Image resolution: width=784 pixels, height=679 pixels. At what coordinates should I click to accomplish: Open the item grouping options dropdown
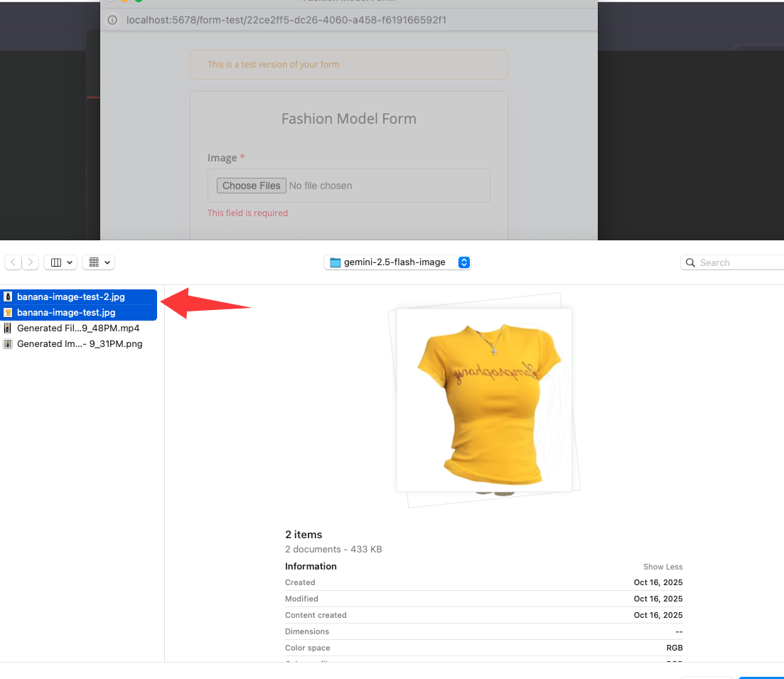pos(99,262)
